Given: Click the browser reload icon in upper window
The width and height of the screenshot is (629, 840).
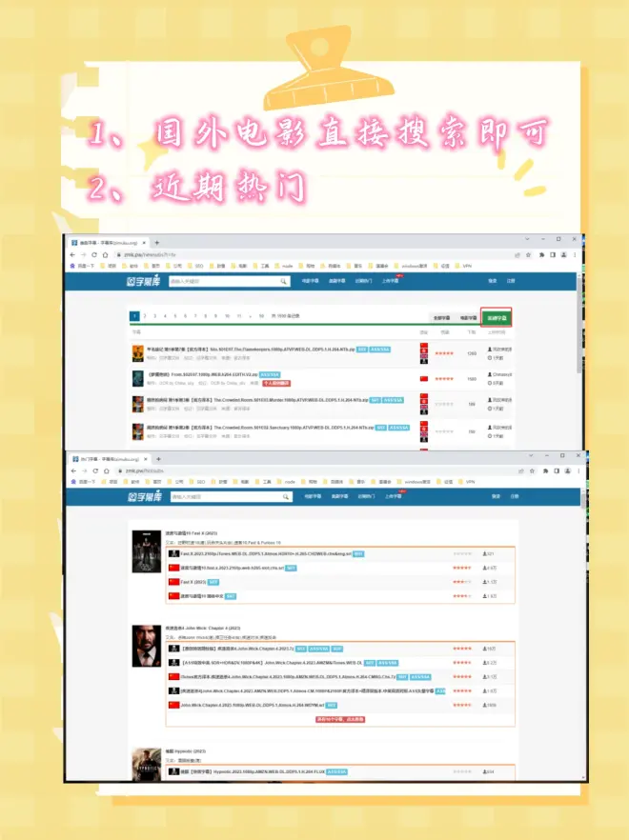Looking at the screenshot, I should [x=94, y=255].
